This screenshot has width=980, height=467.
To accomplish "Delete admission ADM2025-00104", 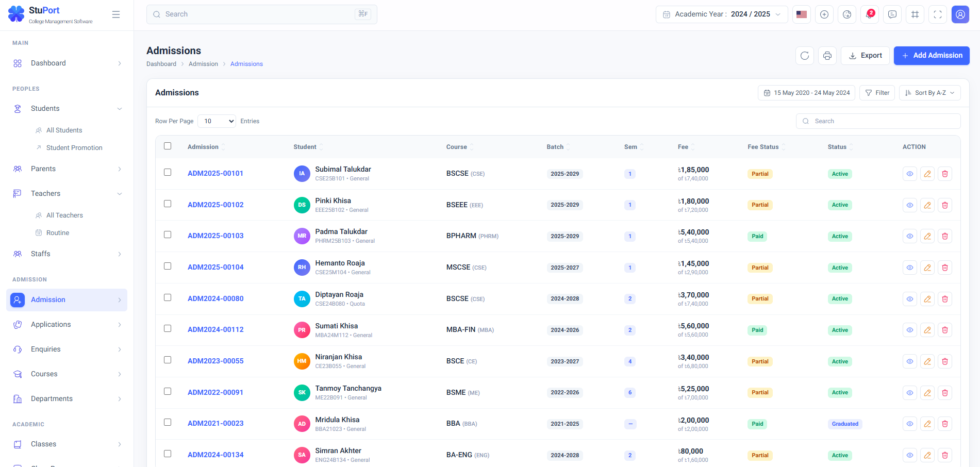I will pos(945,268).
